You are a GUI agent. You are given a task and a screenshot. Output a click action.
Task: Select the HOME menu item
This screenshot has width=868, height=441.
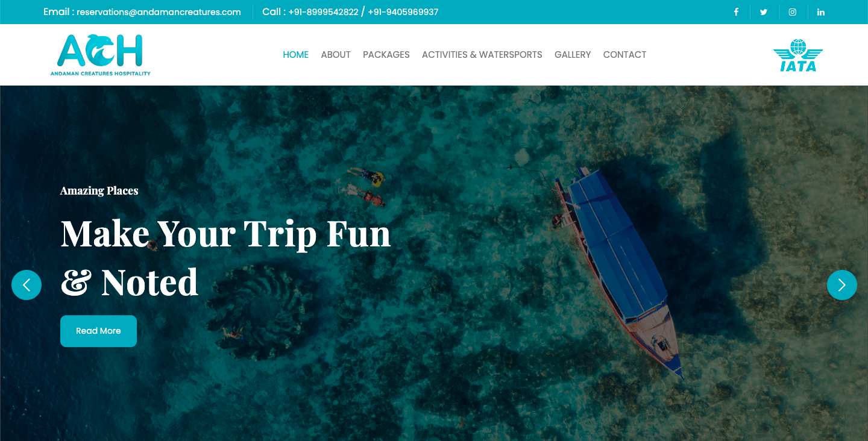tap(296, 55)
